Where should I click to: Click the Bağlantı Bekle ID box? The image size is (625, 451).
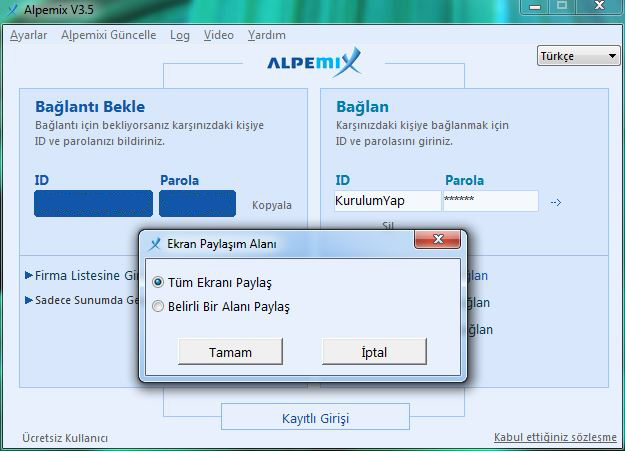pos(93,203)
